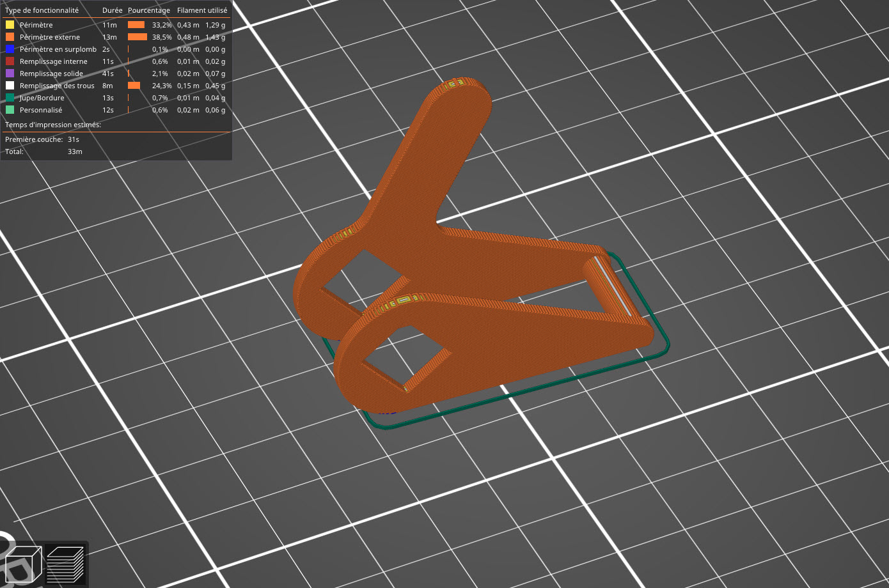This screenshot has width=889, height=588.
Task: Click the 0,00 g filament weight
Action: 216,49
